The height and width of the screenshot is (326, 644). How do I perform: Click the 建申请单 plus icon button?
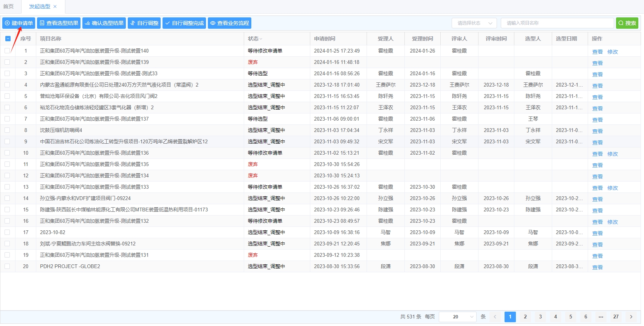[19, 23]
